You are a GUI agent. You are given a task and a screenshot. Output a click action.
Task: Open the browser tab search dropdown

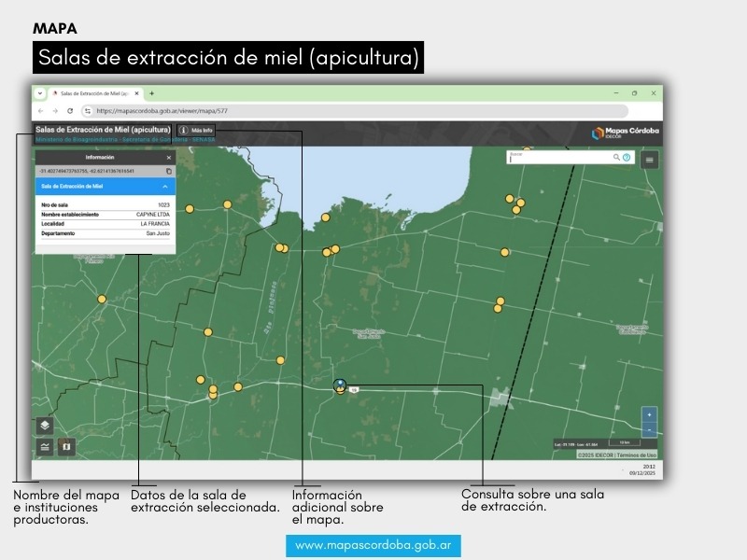pyautogui.click(x=40, y=93)
